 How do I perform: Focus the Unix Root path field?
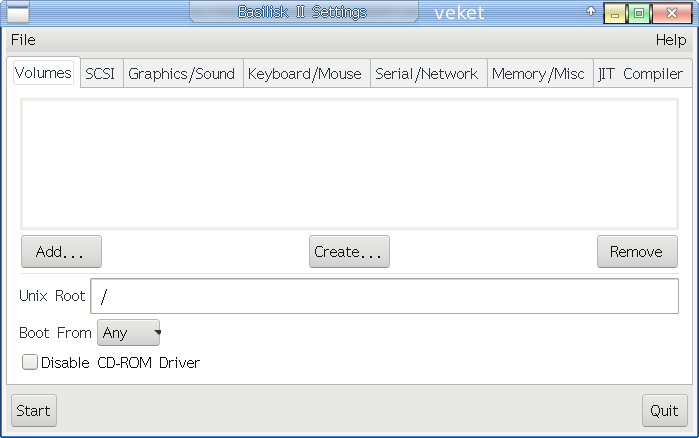[x=384, y=296]
